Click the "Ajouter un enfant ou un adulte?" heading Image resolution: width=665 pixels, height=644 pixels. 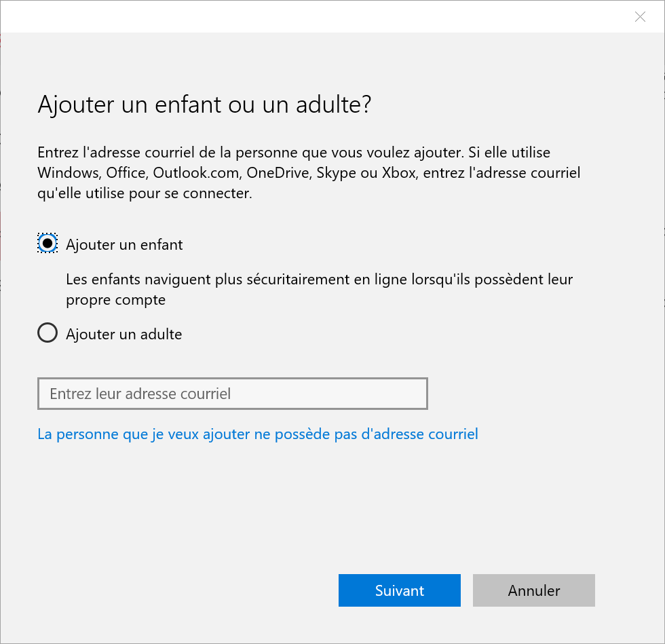tap(204, 105)
